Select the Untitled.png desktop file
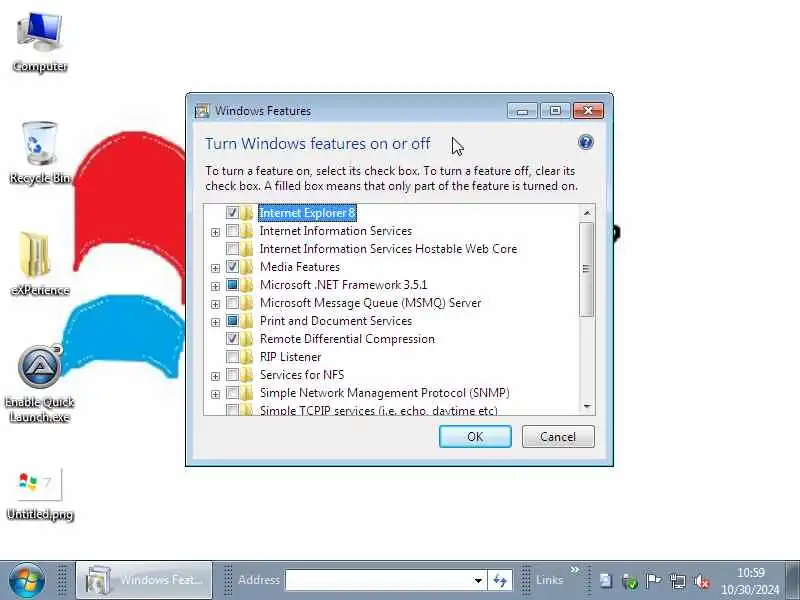Image resolution: width=800 pixels, height=600 pixels. click(40, 494)
